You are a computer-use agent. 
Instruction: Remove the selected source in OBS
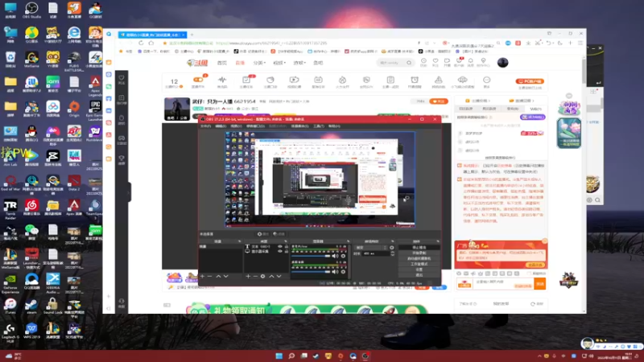[255, 276]
